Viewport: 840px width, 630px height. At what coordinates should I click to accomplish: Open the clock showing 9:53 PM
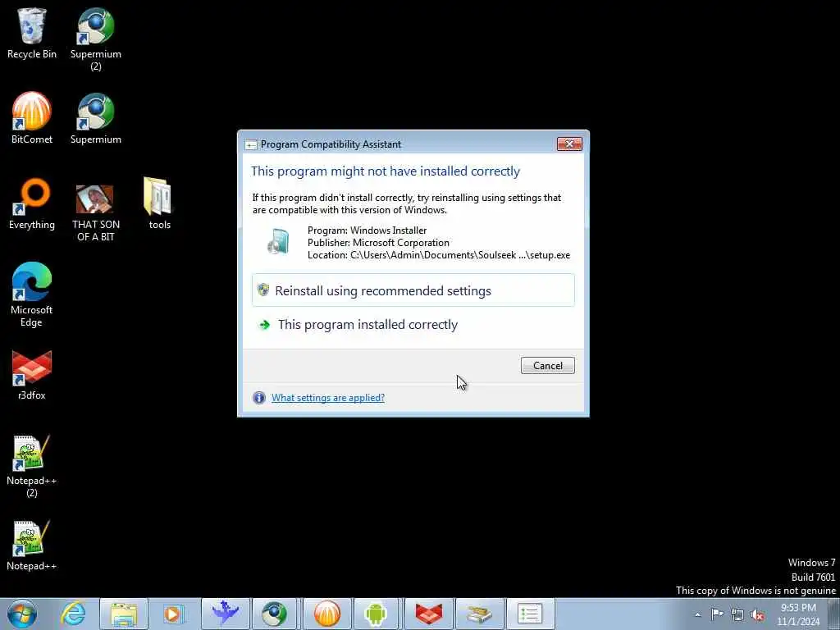(x=798, y=614)
